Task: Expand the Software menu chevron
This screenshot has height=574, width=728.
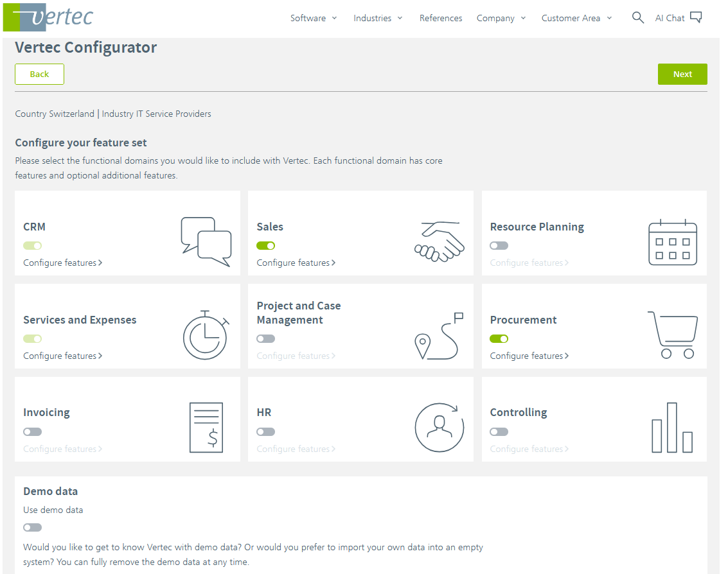Action: [x=334, y=18]
